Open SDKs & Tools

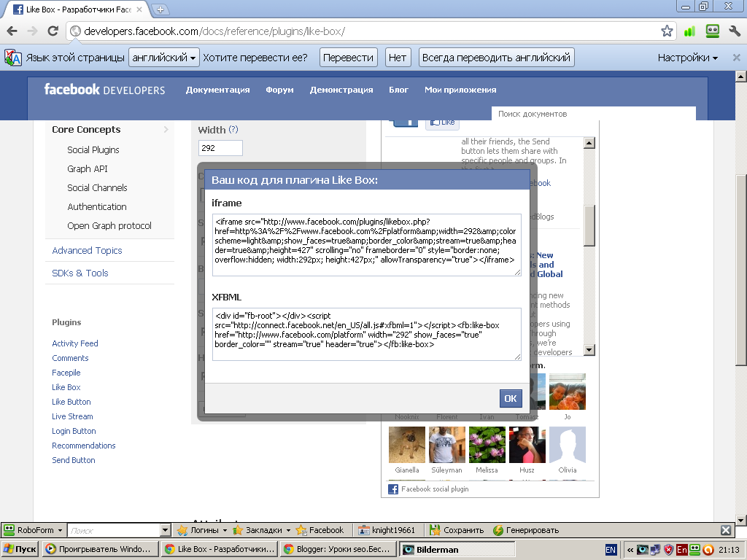pos(80,273)
